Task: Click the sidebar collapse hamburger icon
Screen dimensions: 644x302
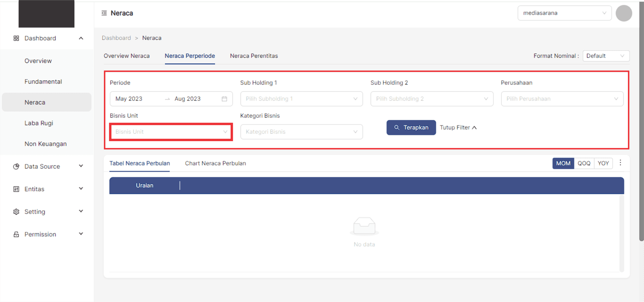Action: click(104, 13)
